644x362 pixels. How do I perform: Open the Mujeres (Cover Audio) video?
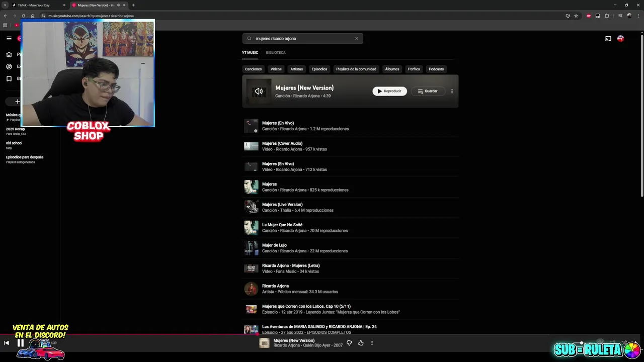(x=350, y=146)
